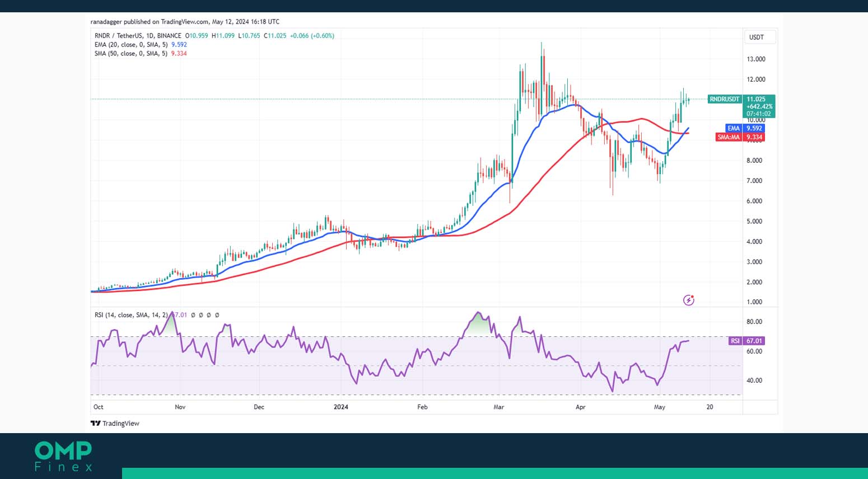Click the 12.000 price axis label
This screenshot has width=868, height=479.
point(756,79)
